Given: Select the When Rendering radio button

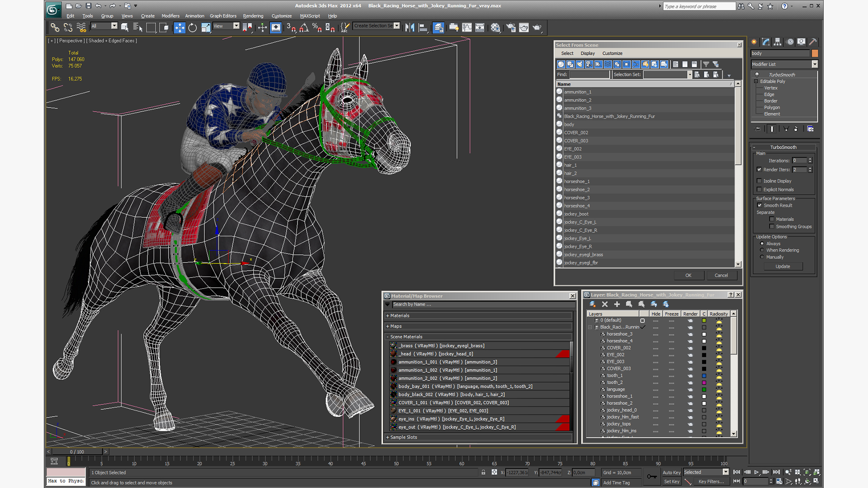Looking at the screenshot, I should [762, 250].
